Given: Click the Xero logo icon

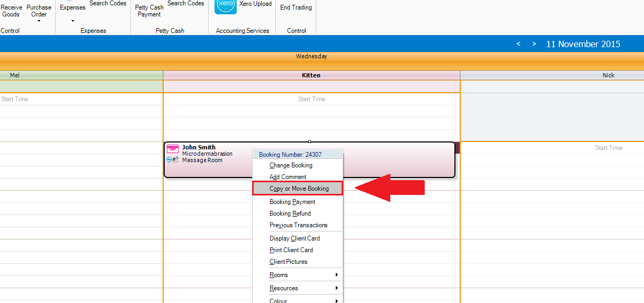Looking at the screenshot, I should click(x=226, y=6).
